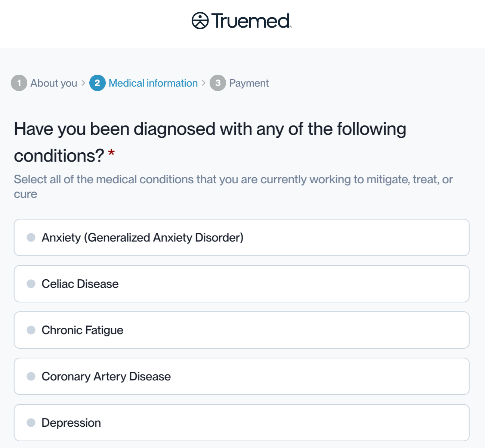Click the red required asterisk

[111, 153]
